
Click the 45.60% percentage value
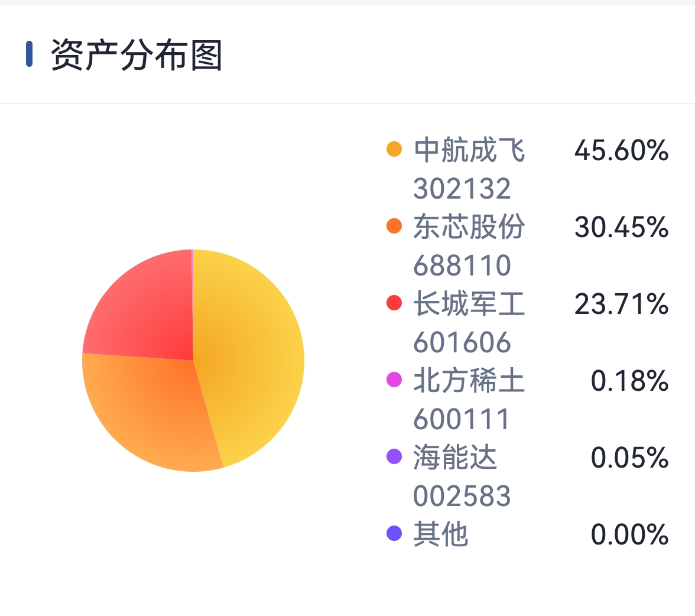tap(622, 150)
